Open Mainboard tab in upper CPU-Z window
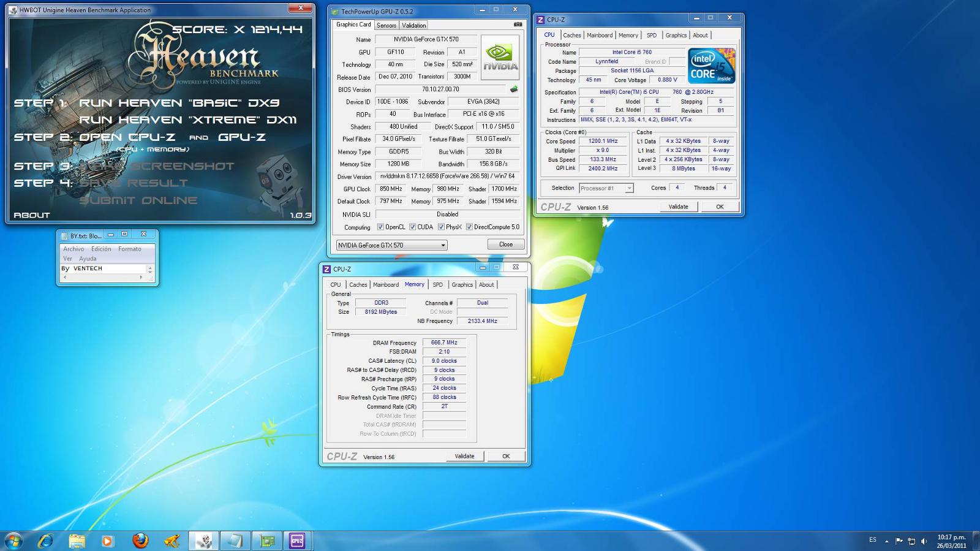This screenshot has height=551, width=980. (x=600, y=35)
